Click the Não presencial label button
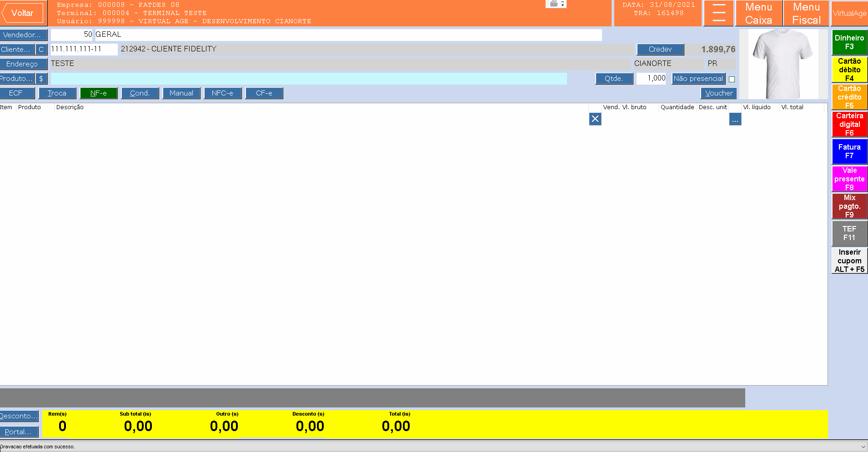The height and width of the screenshot is (452, 868). click(x=698, y=79)
